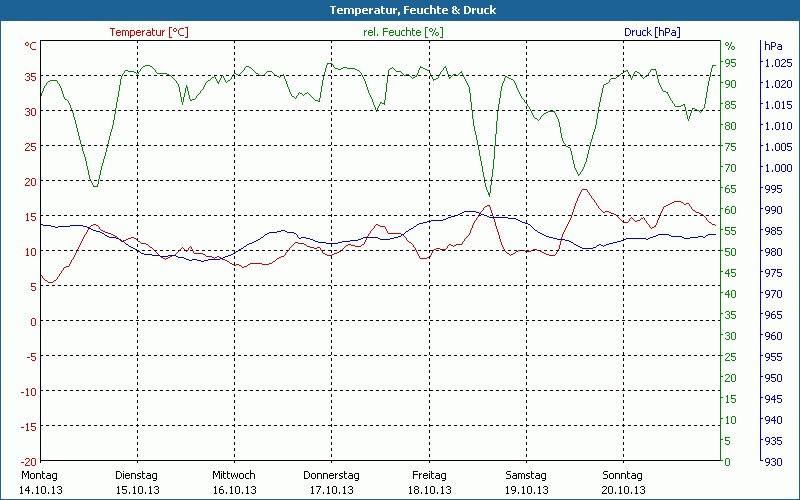
Task: Select the date "18.10.13"
Action: [x=429, y=490]
